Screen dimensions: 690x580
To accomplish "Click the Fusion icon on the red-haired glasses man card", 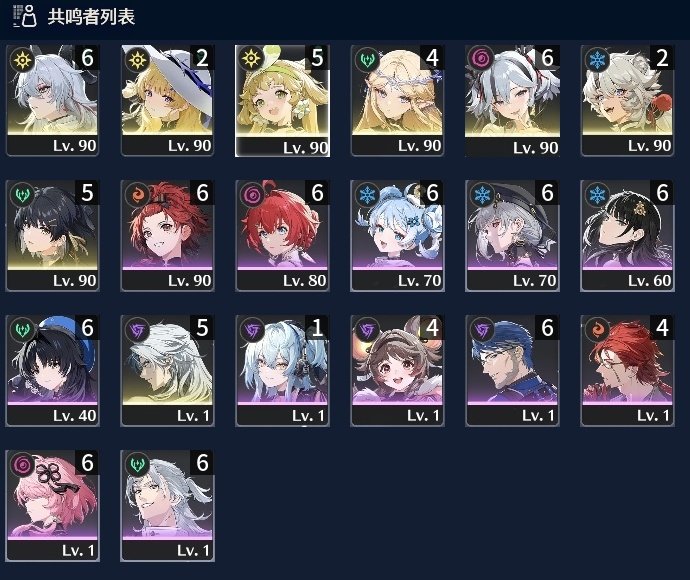I will pos(597,330).
